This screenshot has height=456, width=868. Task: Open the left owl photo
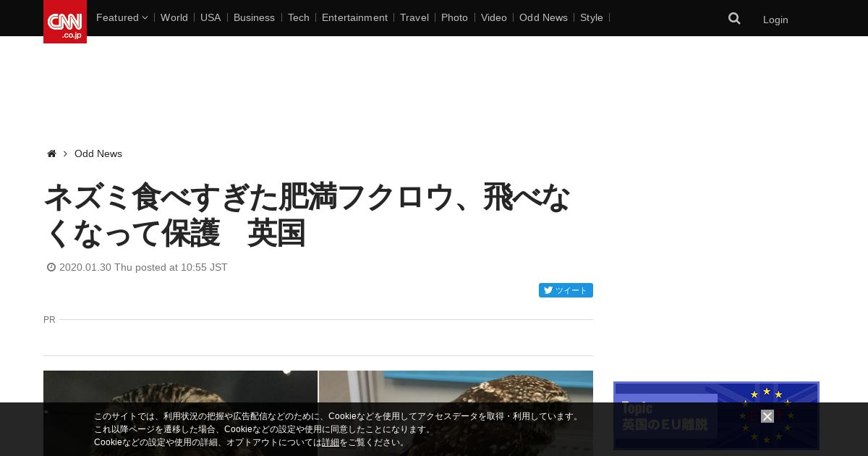click(x=180, y=413)
